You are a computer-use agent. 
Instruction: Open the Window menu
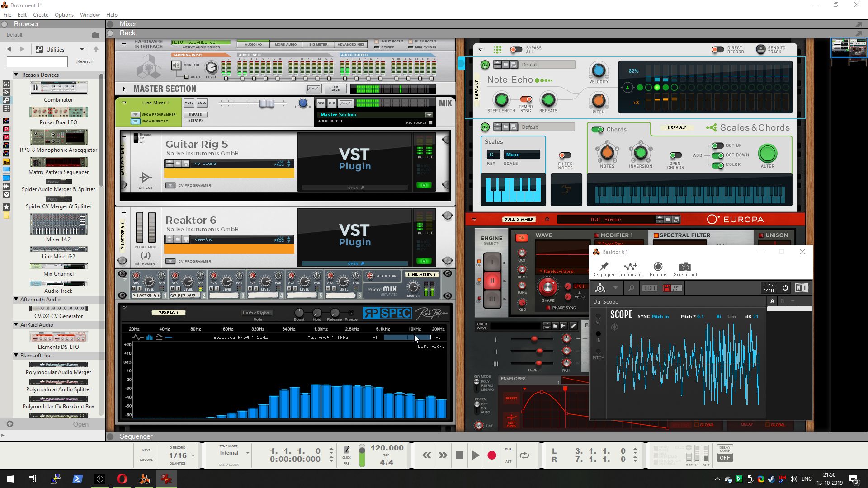[x=90, y=14]
